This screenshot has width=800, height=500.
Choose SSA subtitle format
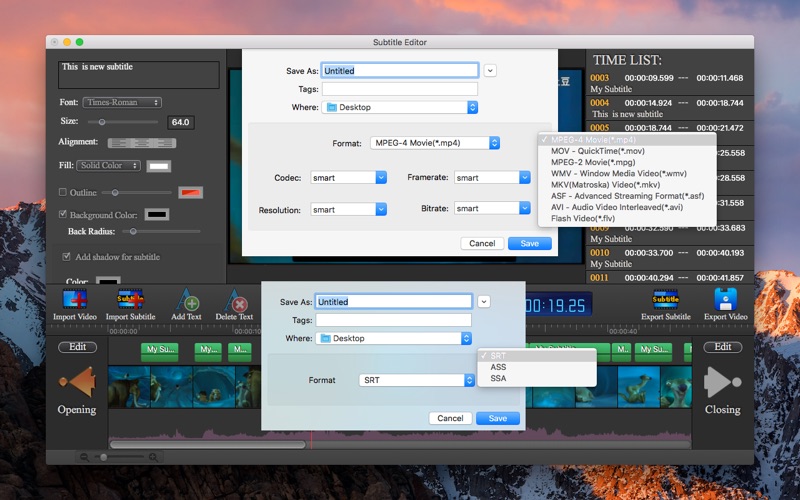(x=537, y=378)
